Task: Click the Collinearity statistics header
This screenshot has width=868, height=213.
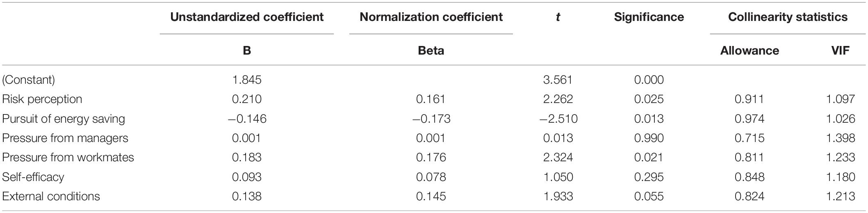Action: pyautogui.click(x=788, y=17)
